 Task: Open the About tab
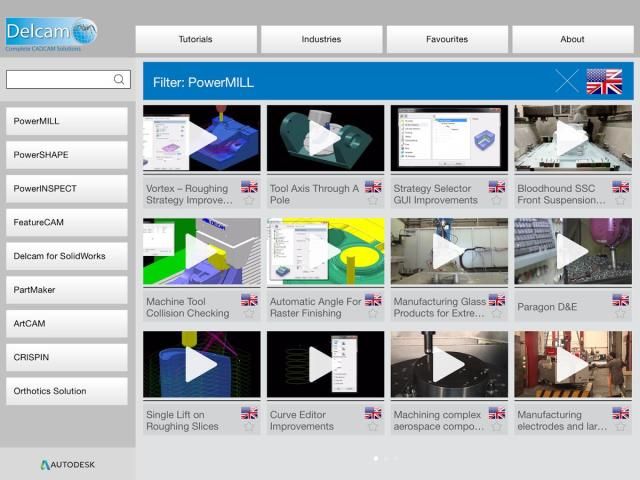click(x=572, y=39)
